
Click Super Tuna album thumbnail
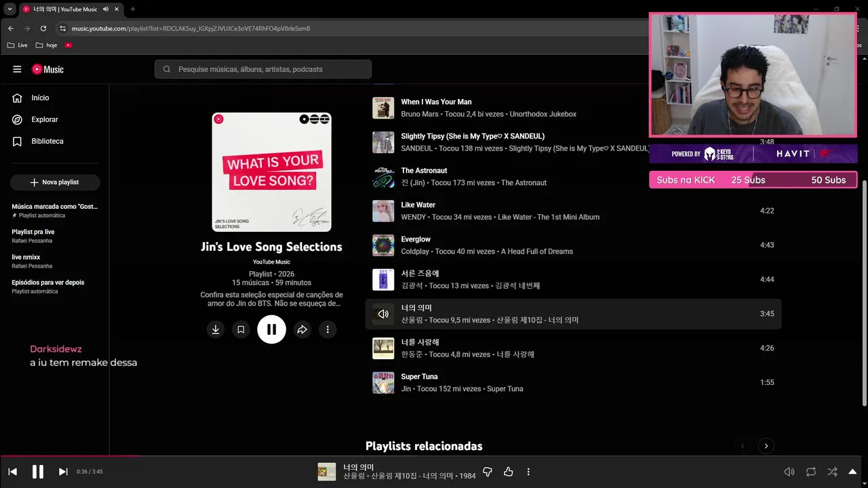point(383,382)
